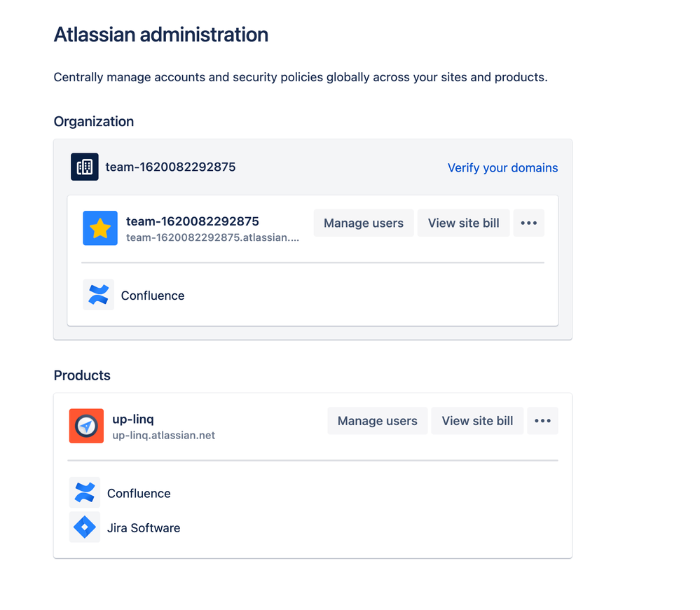The image size is (700, 610).
Task: Click the Confluence icon under team-1620082292875
Action: tap(98, 295)
